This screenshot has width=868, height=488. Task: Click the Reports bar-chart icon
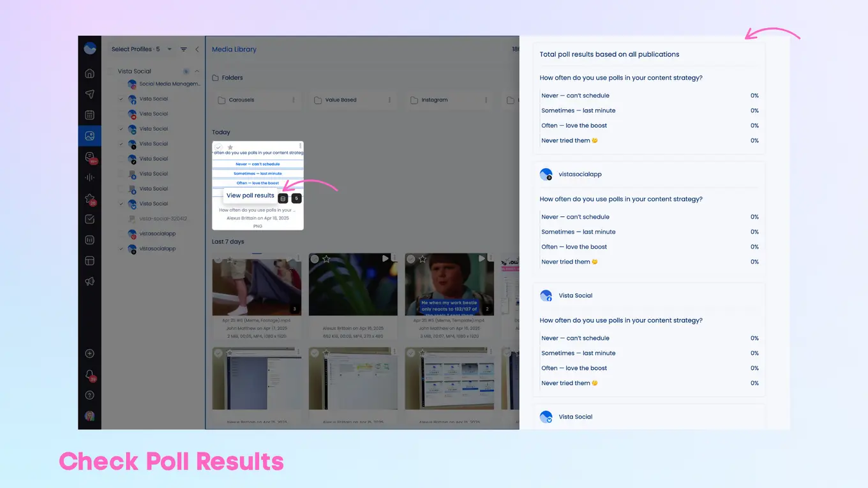tap(89, 239)
